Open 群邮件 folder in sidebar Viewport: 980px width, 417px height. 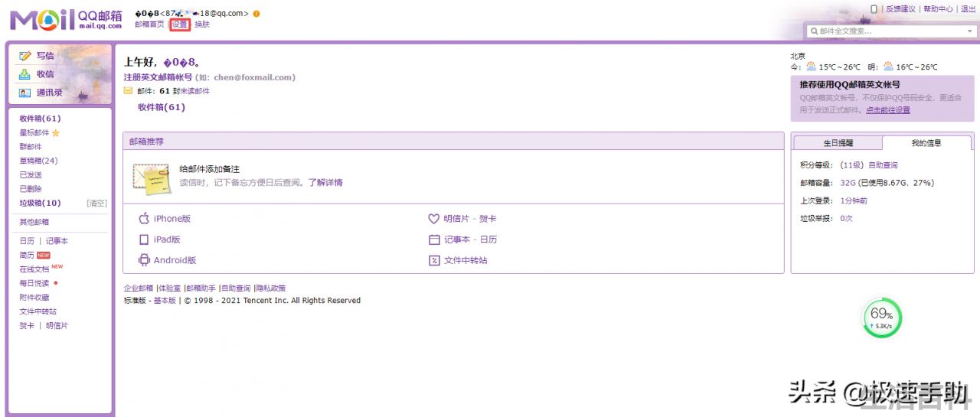31,147
